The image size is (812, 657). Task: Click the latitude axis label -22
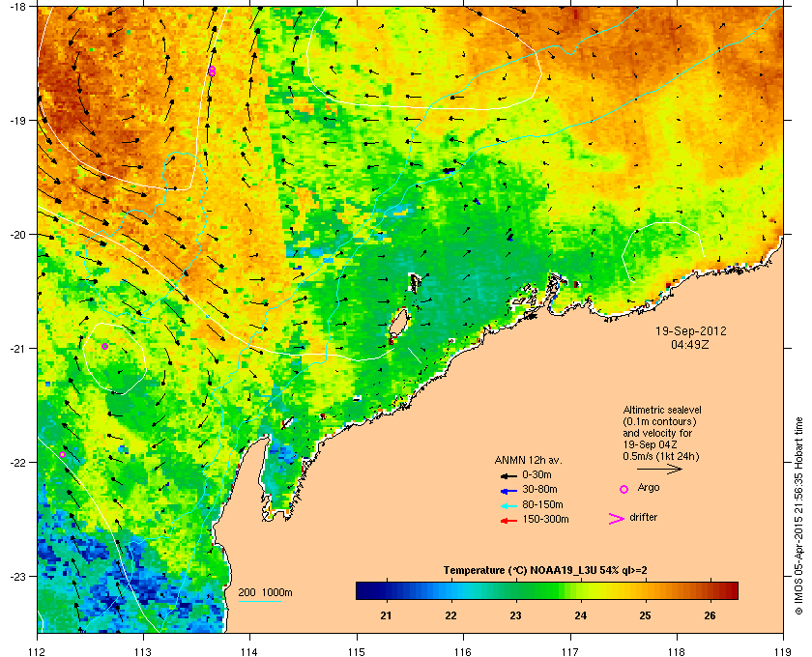(17, 462)
